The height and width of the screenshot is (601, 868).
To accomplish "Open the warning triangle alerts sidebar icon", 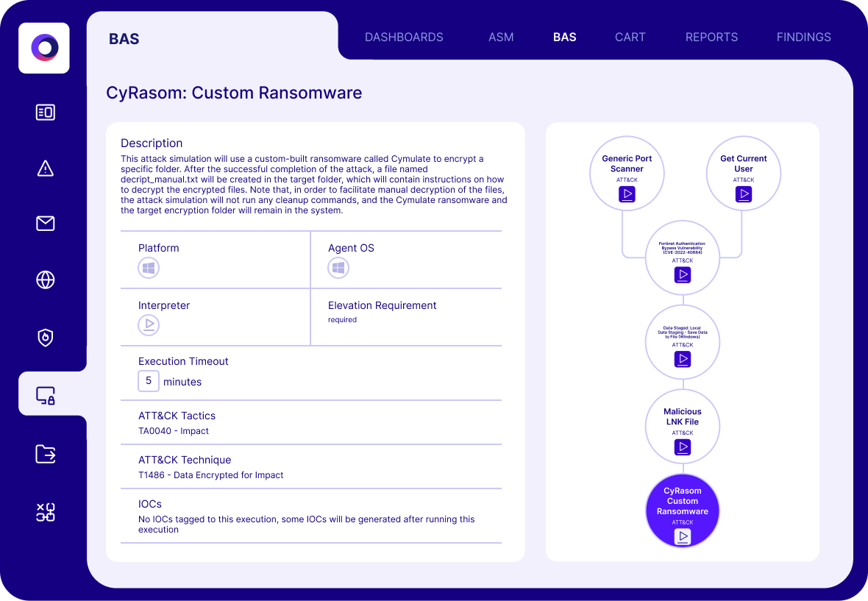I will pyautogui.click(x=46, y=168).
